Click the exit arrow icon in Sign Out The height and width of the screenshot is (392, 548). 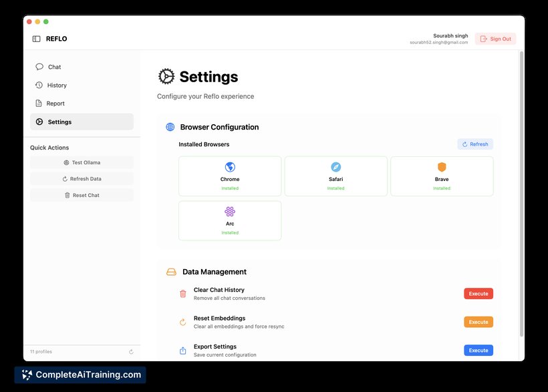483,39
